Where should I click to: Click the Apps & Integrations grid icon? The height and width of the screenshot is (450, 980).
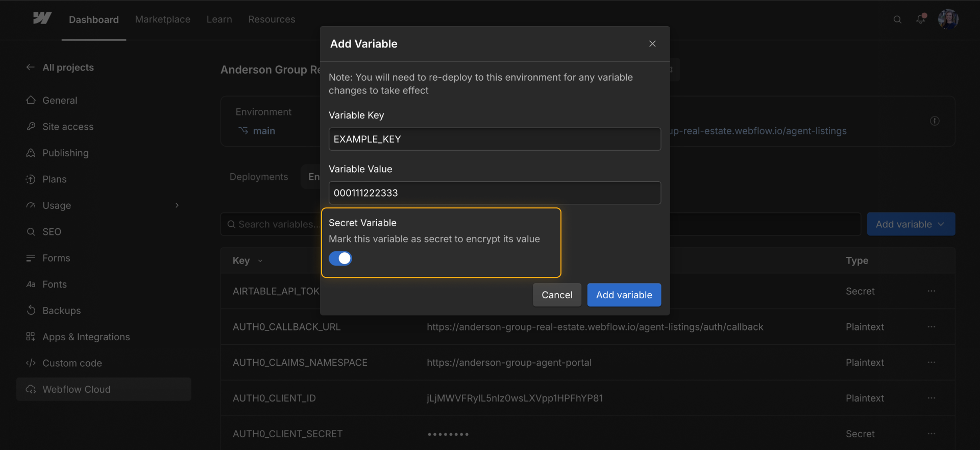pos(31,337)
